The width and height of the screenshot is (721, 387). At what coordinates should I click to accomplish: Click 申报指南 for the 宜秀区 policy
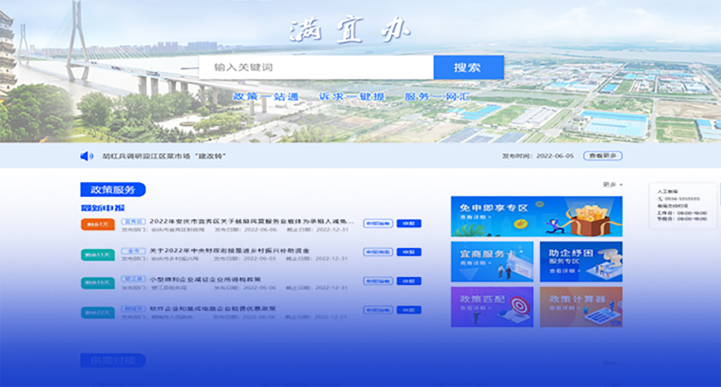click(x=378, y=223)
